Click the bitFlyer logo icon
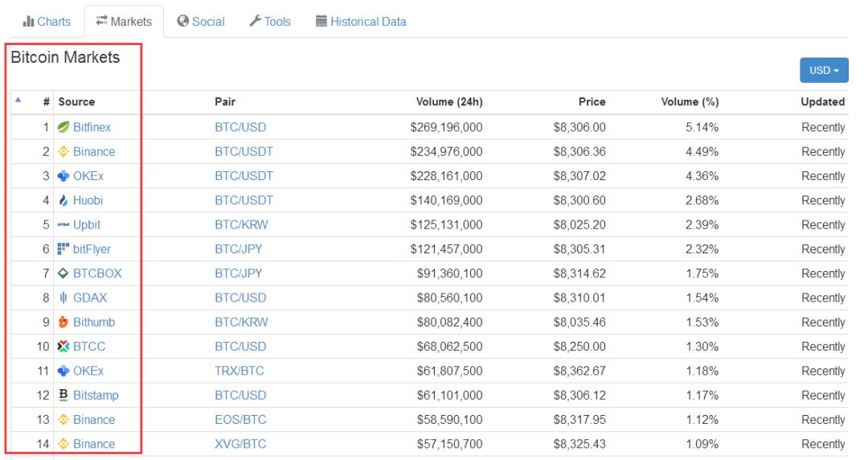 pos(64,248)
